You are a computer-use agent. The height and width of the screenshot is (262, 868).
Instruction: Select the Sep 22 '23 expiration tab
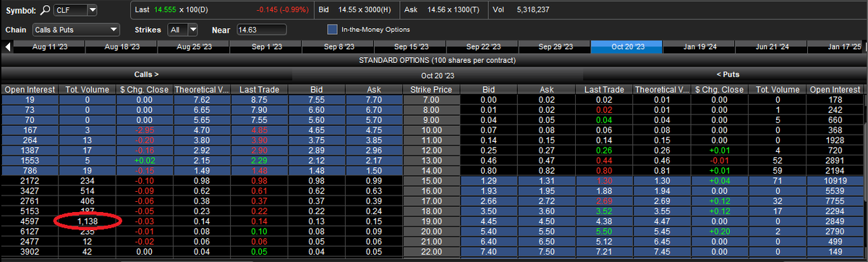click(x=482, y=46)
